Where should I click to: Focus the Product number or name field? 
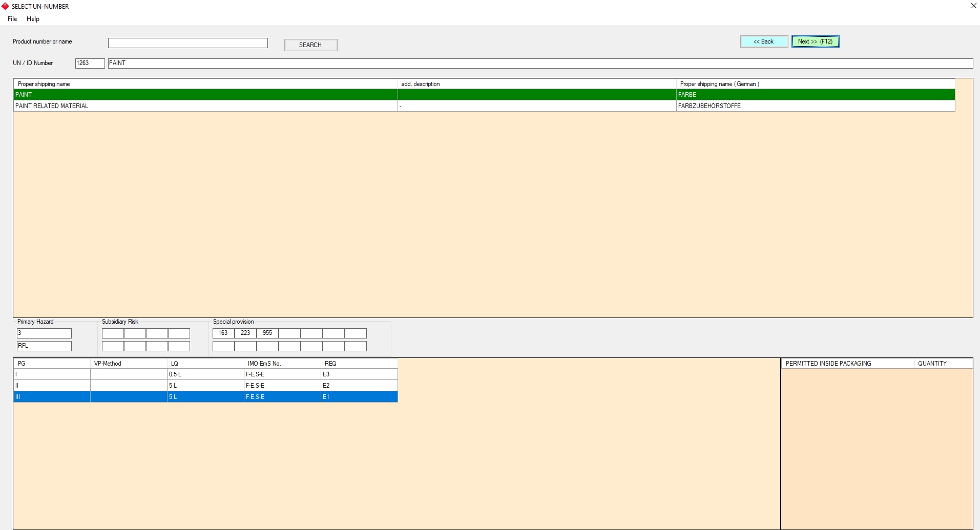pyautogui.click(x=187, y=43)
